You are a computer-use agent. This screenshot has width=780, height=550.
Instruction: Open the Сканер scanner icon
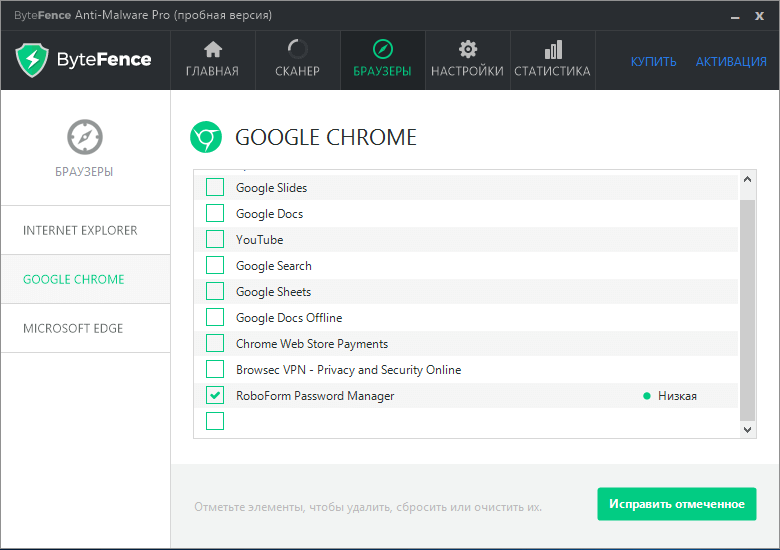tap(297, 50)
